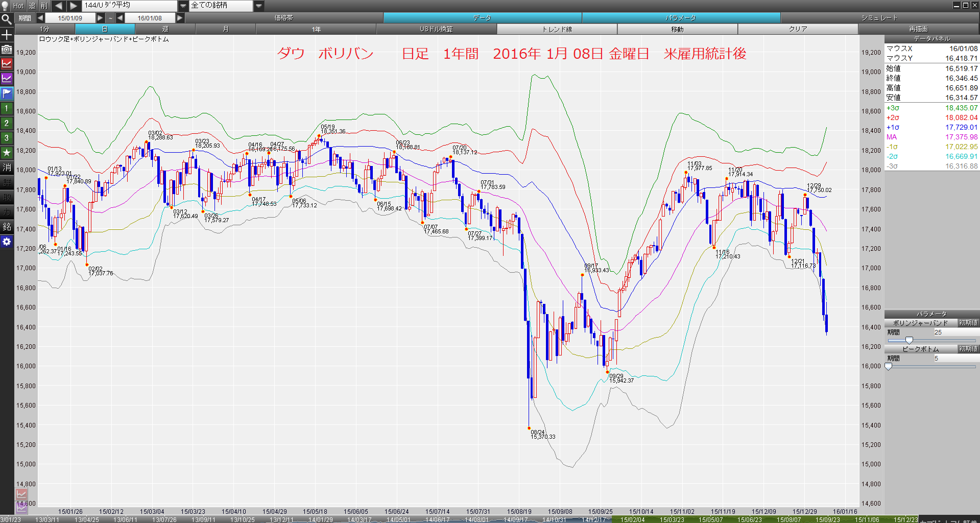
Task: Select the 月 monthly timeframe
Action: [225, 29]
